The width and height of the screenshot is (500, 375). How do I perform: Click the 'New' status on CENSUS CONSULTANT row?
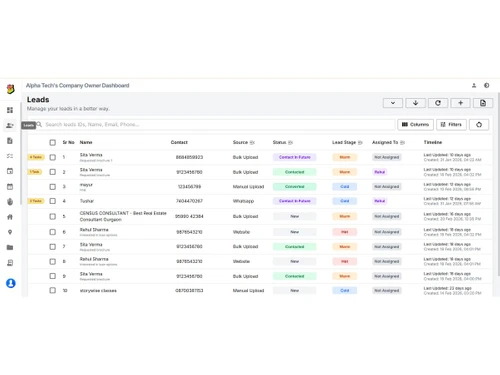pos(294,216)
